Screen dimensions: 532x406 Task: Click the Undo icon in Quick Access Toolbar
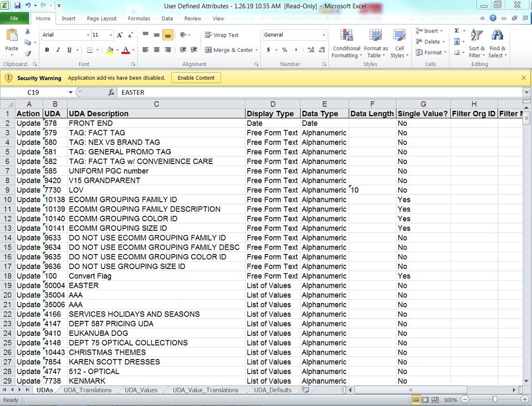[x=28, y=5]
